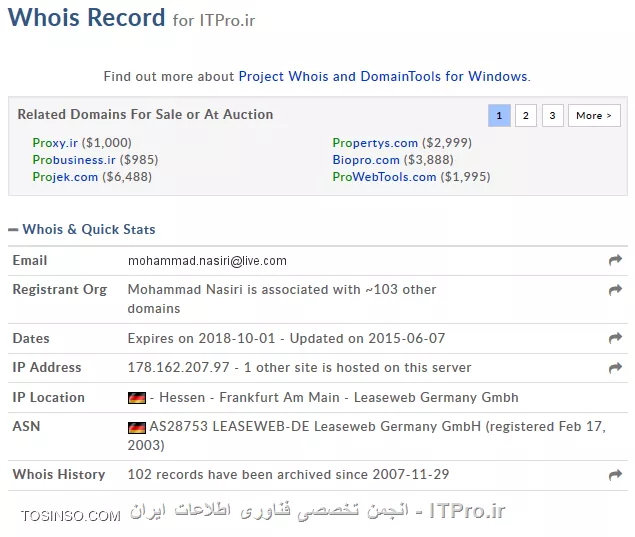The width and height of the screenshot is (635, 537).
Task: Open the Biopro.com domain link
Action: pos(366,160)
